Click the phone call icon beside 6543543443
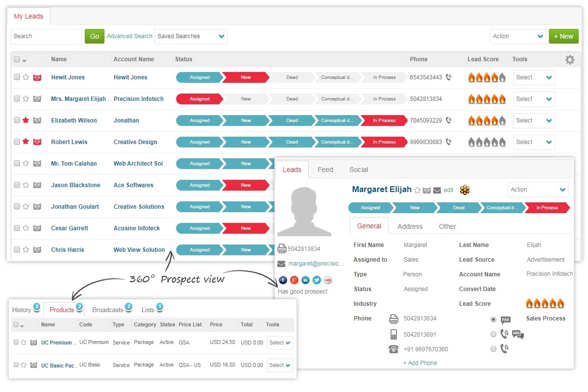The image size is (588, 392). pos(449,77)
